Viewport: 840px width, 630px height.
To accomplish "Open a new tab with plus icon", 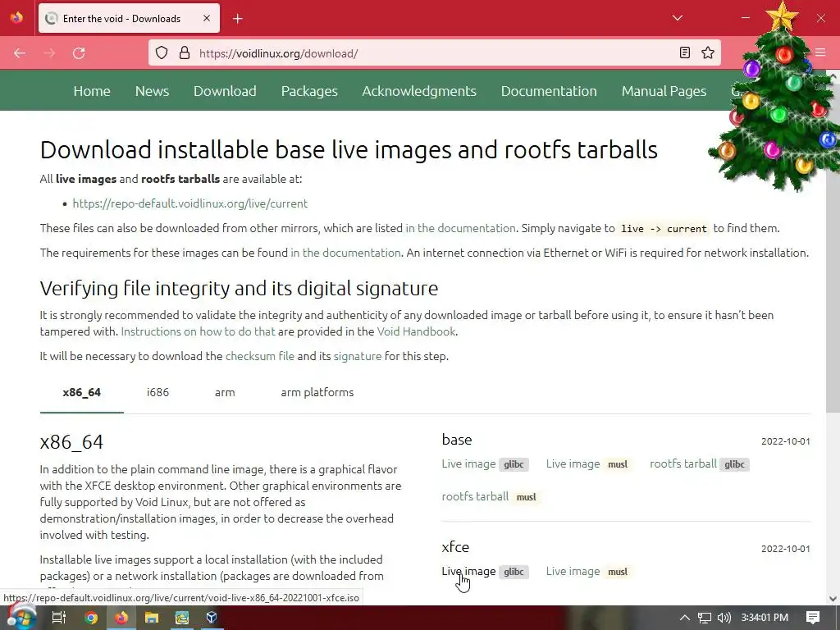I will 237,19.
